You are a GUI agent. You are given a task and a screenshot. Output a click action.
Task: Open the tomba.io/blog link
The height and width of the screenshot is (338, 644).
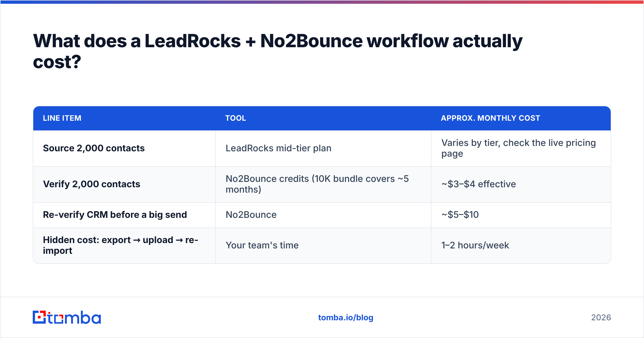click(x=346, y=317)
